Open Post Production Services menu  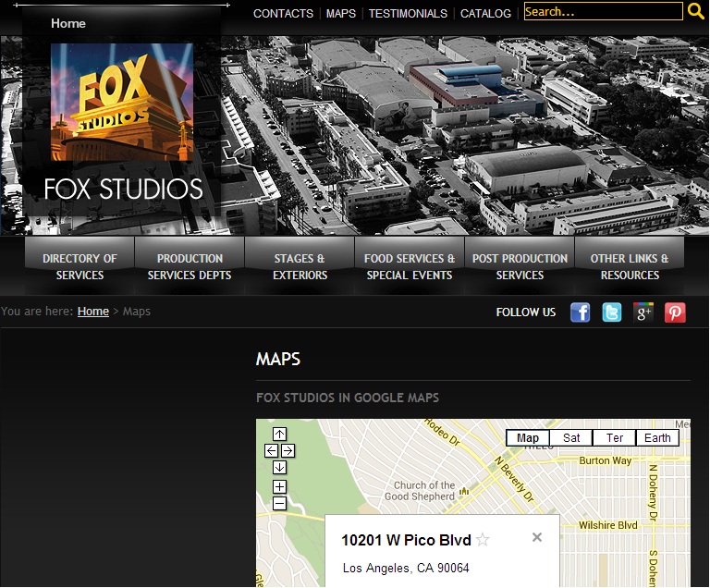point(520,266)
